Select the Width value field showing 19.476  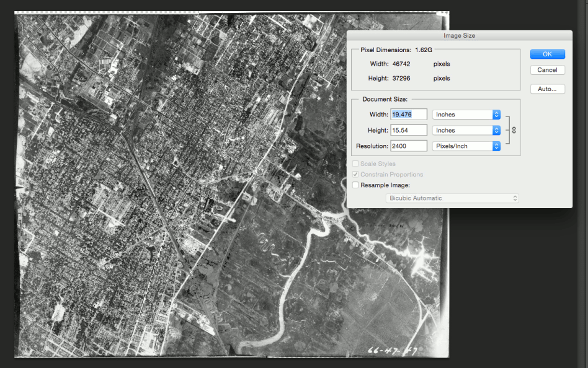coord(408,114)
